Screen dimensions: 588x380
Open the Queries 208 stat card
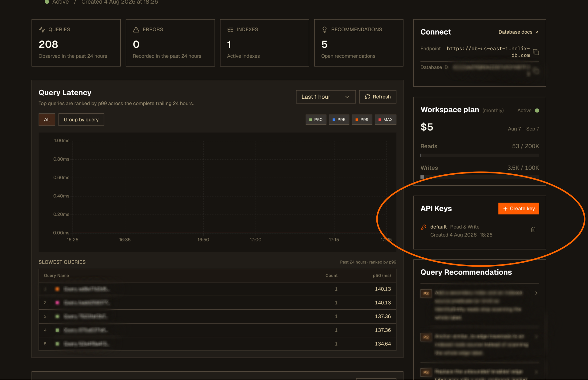click(x=76, y=43)
